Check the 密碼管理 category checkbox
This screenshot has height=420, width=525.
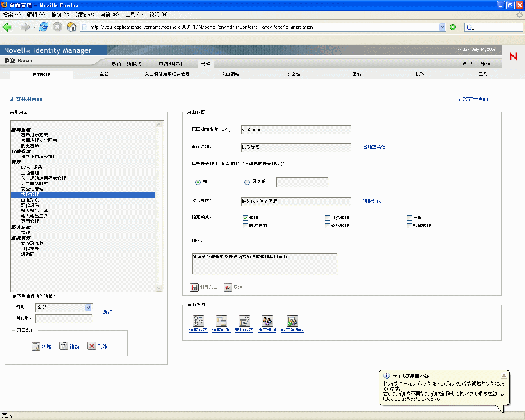pos(409,226)
